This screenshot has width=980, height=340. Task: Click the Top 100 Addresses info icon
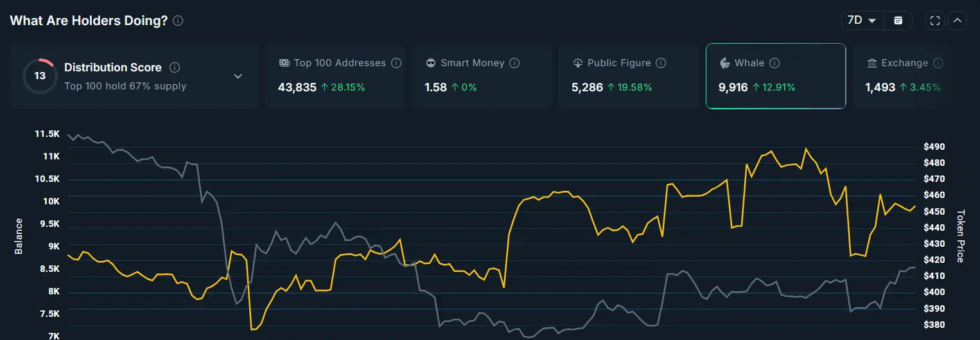pyautogui.click(x=396, y=63)
